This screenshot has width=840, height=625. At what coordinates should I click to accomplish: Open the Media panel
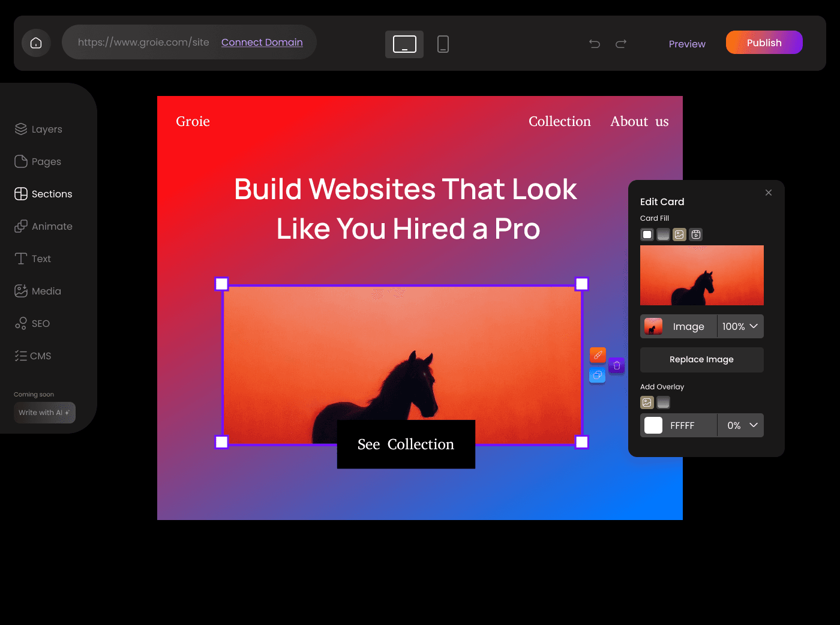click(37, 291)
